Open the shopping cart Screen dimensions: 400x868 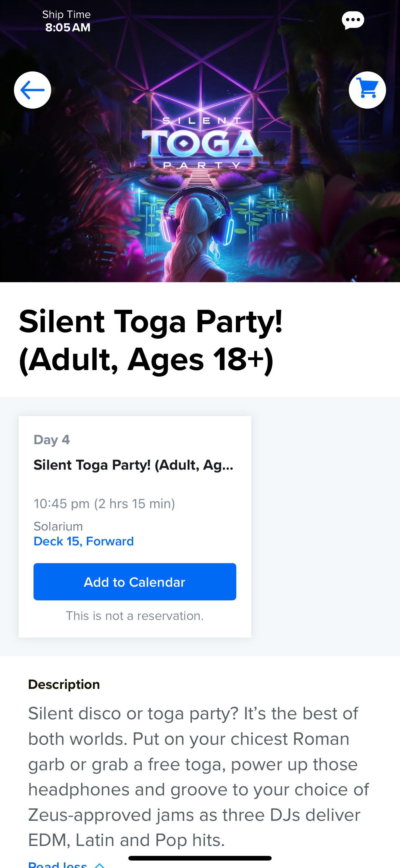[x=367, y=90]
